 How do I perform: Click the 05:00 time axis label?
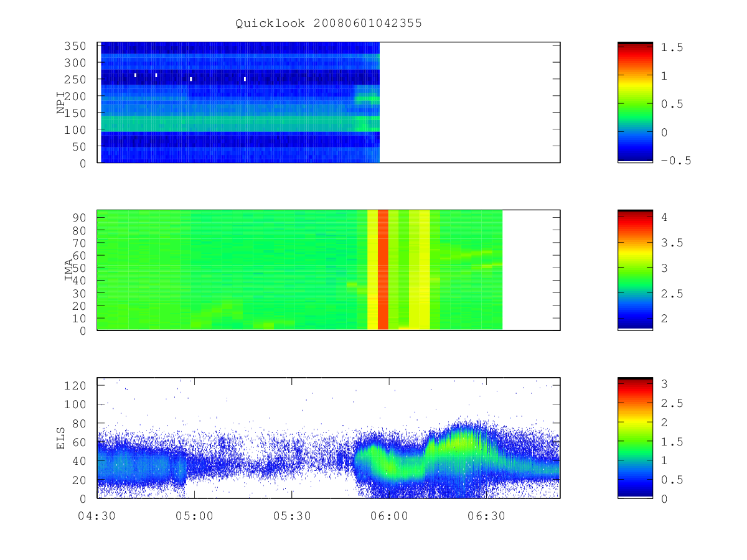[194, 516]
